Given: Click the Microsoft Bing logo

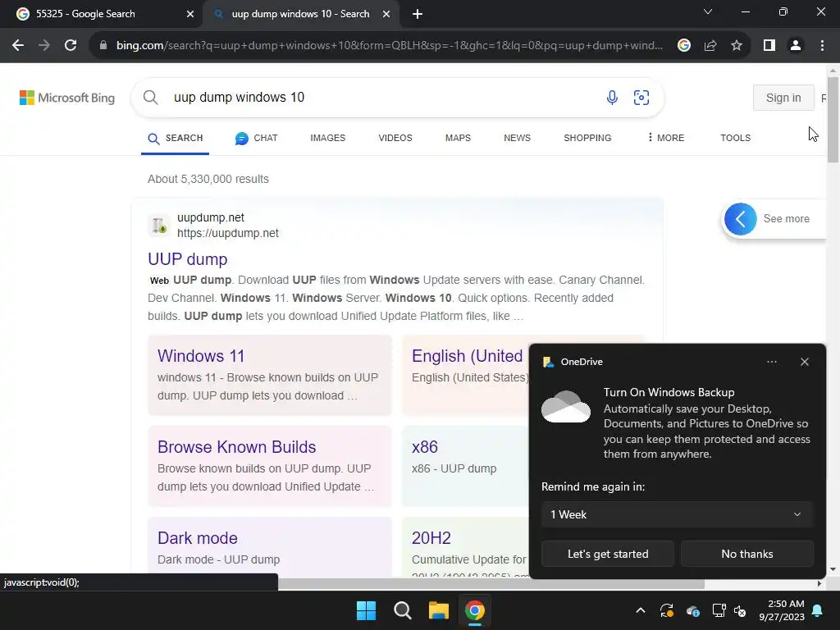Looking at the screenshot, I should (67, 98).
